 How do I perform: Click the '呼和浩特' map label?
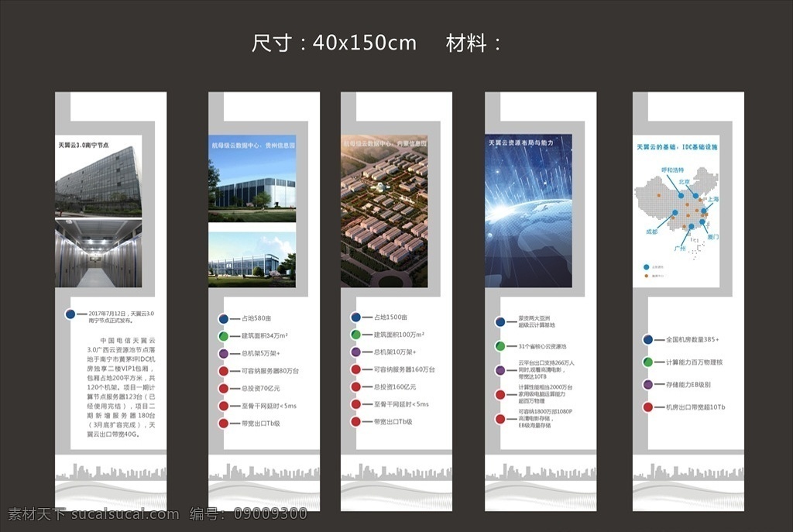[673, 170]
